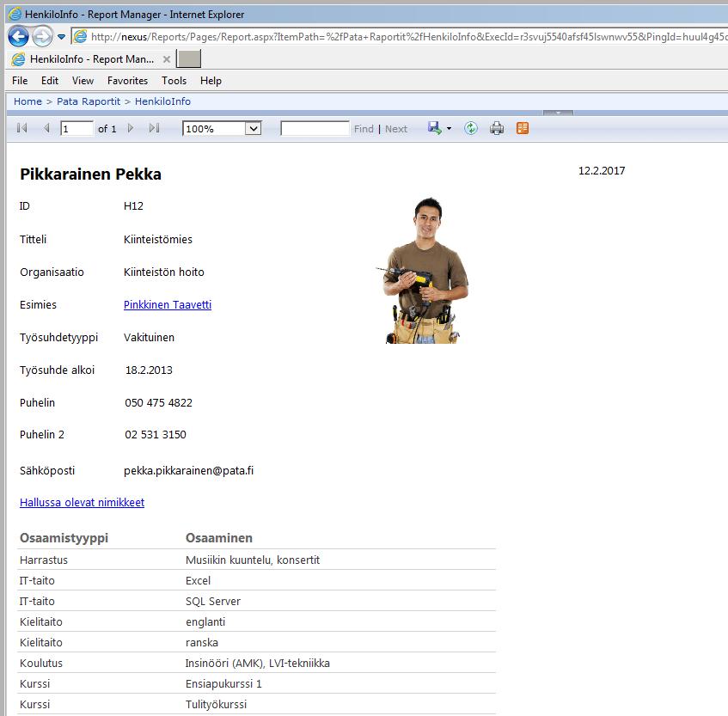This screenshot has height=716, width=728.
Task: Click the organisation value Kiinteistön hoito
Action: click(164, 272)
